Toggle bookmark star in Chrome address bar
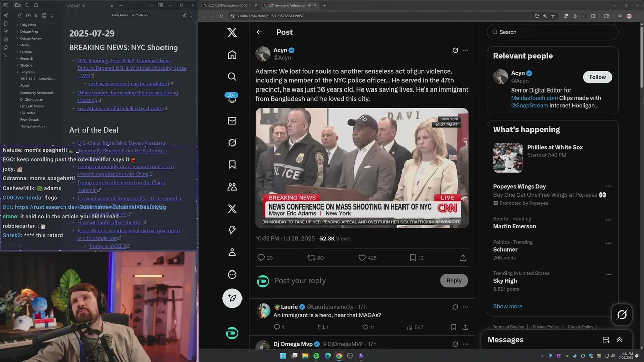This screenshot has width=644, height=362. 553,16
